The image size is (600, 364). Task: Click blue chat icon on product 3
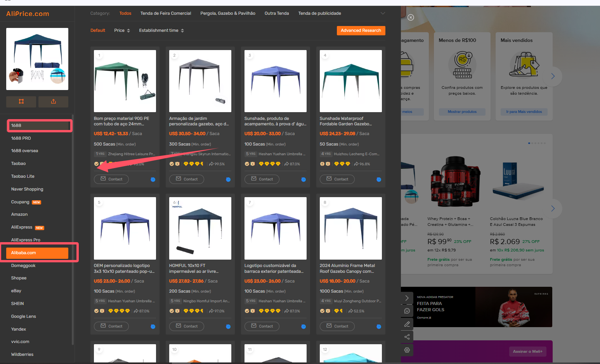(x=303, y=180)
